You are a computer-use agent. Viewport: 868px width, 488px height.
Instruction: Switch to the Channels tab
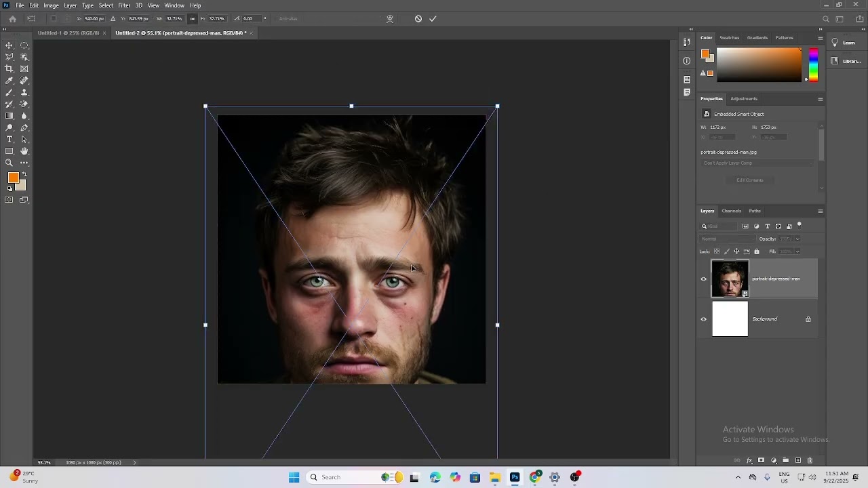click(x=731, y=211)
